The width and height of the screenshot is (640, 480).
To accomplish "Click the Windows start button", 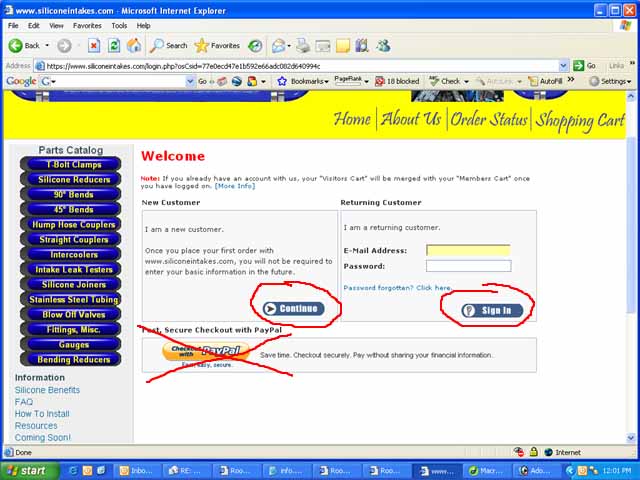I will click(28, 471).
